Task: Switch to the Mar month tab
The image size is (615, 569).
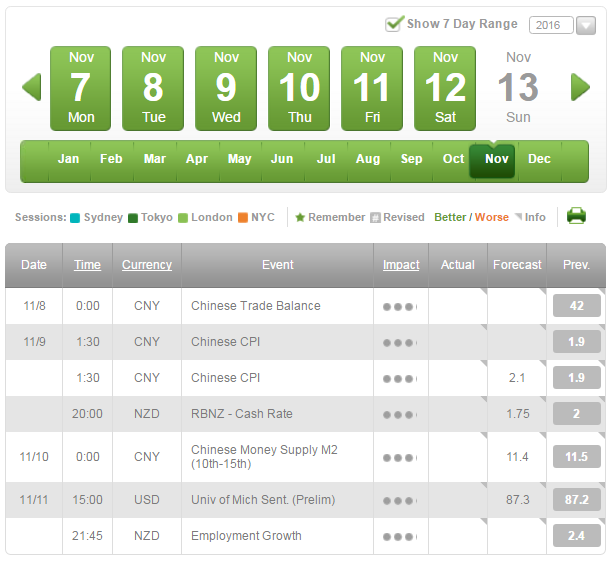Action: pos(155,159)
